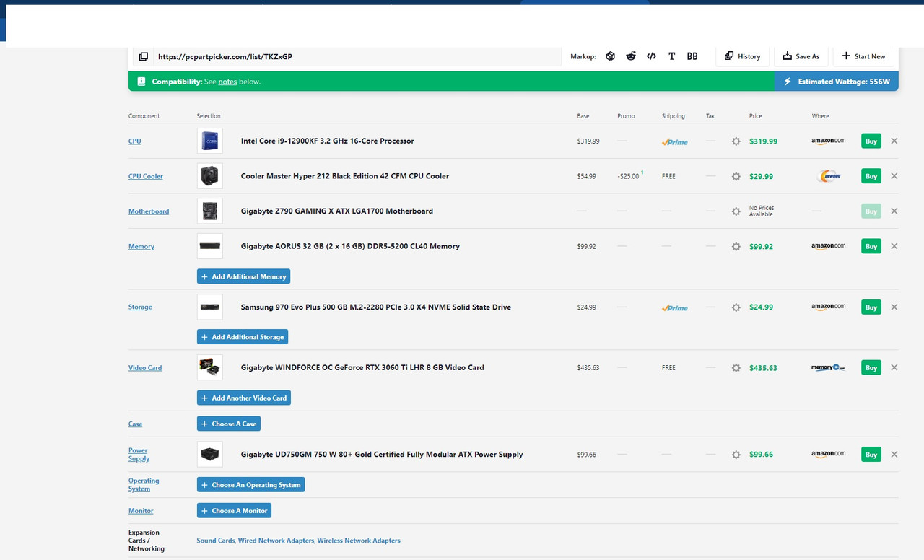Screen dimensions: 924x560
Task: Open Wired Network Adapters link
Action: coord(276,541)
